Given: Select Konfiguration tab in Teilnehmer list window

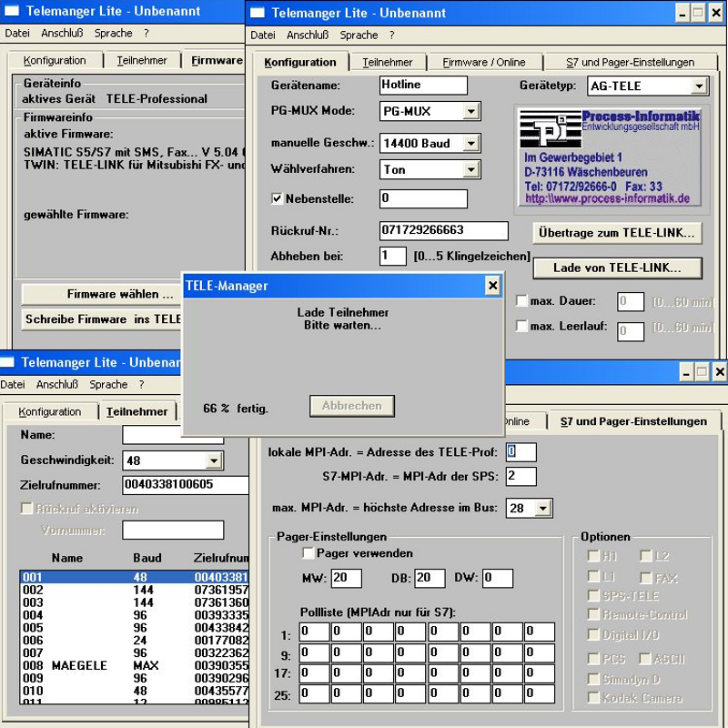Looking at the screenshot, I should pyautogui.click(x=50, y=412).
